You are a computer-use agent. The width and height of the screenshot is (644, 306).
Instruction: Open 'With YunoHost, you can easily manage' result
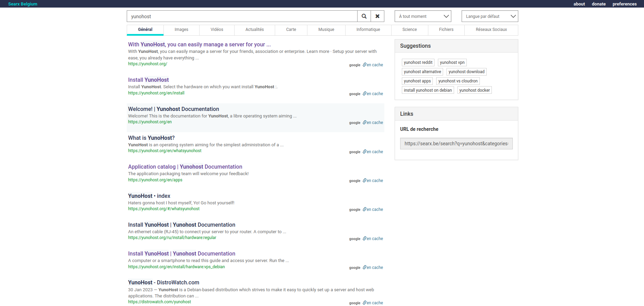pyautogui.click(x=199, y=44)
